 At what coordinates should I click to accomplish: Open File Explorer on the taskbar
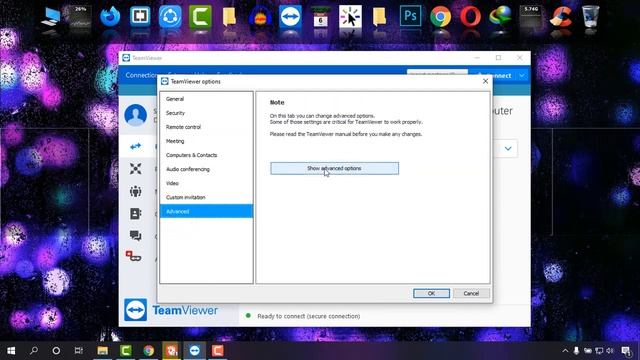click(102, 351)
